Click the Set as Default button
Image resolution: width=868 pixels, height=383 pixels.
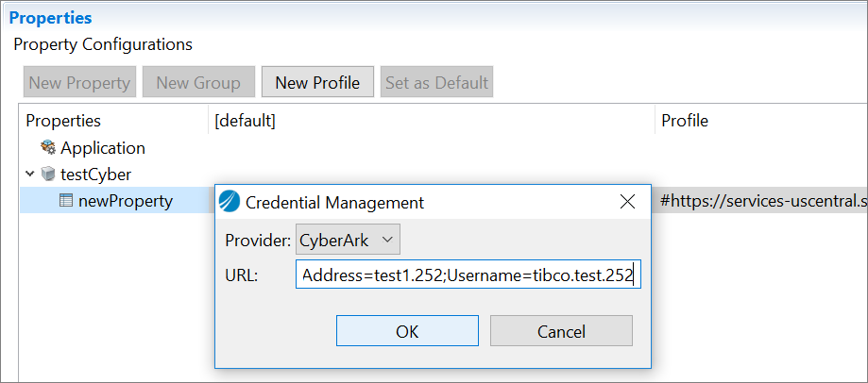tap(436, 82)
